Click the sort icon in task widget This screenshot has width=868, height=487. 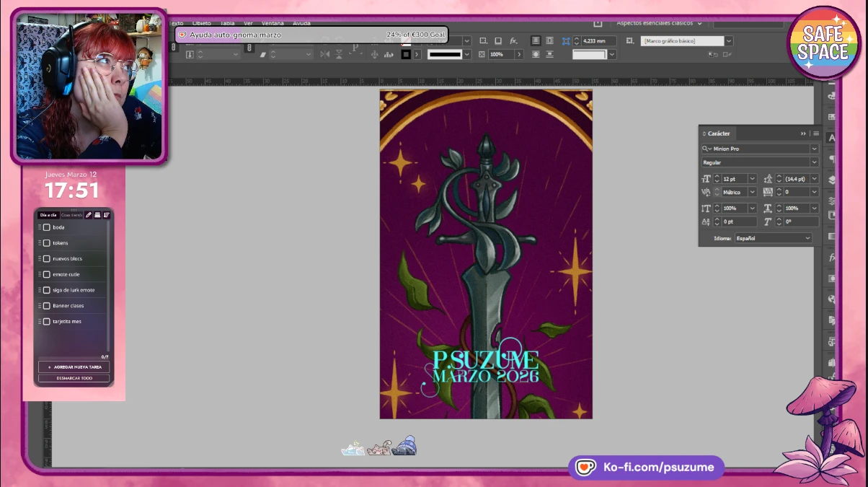(106, 215)
